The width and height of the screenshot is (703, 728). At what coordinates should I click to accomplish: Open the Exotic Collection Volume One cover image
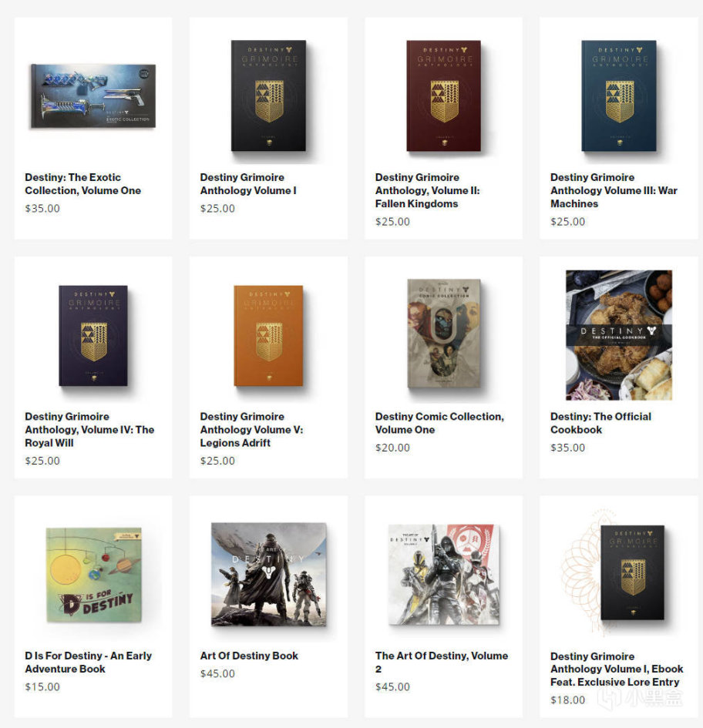[x=93, y=96]
